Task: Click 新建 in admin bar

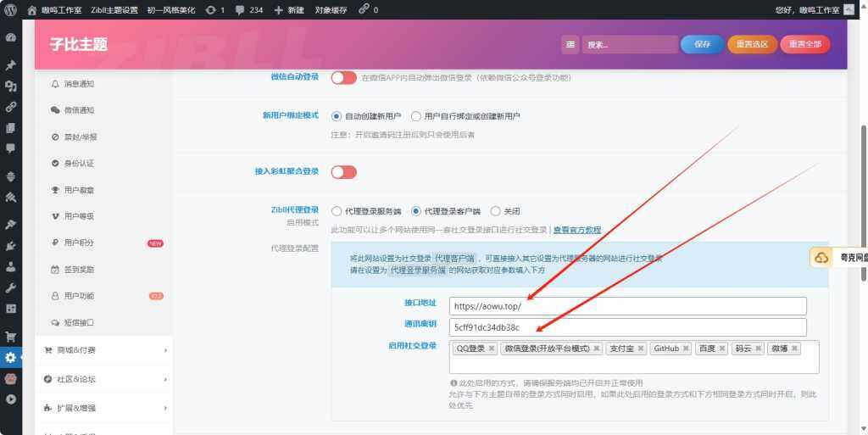Action: pyautogui.click(x=290, y=10)
